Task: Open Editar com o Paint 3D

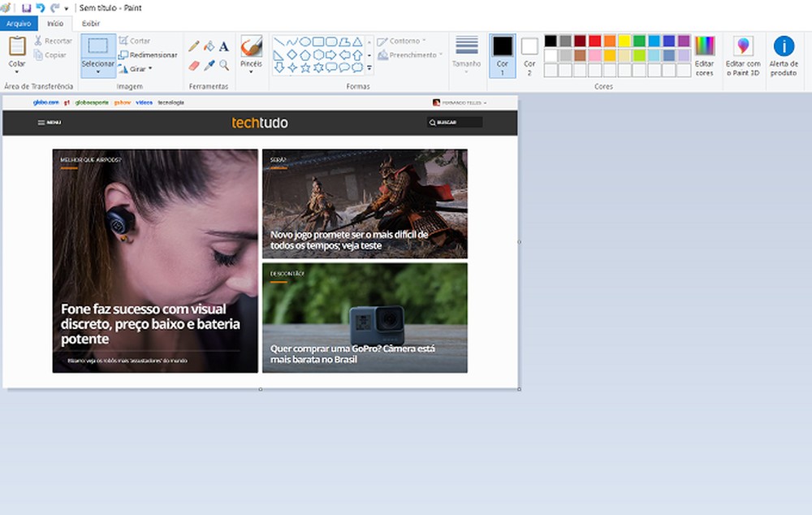Action: point(743,56)
